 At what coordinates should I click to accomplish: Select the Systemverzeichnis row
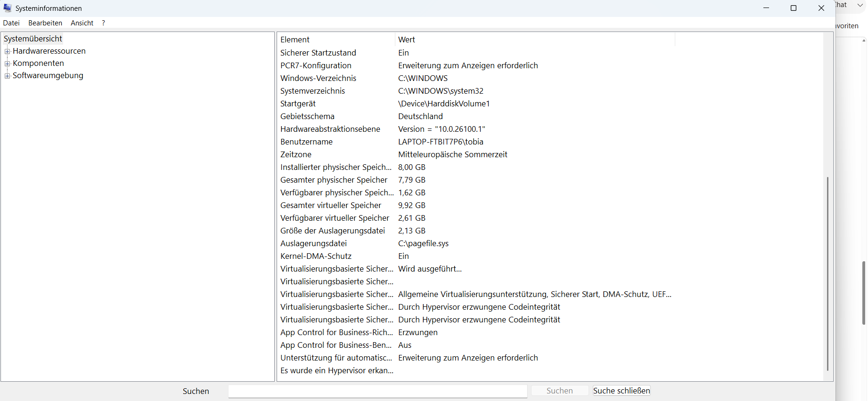point(476,91)
